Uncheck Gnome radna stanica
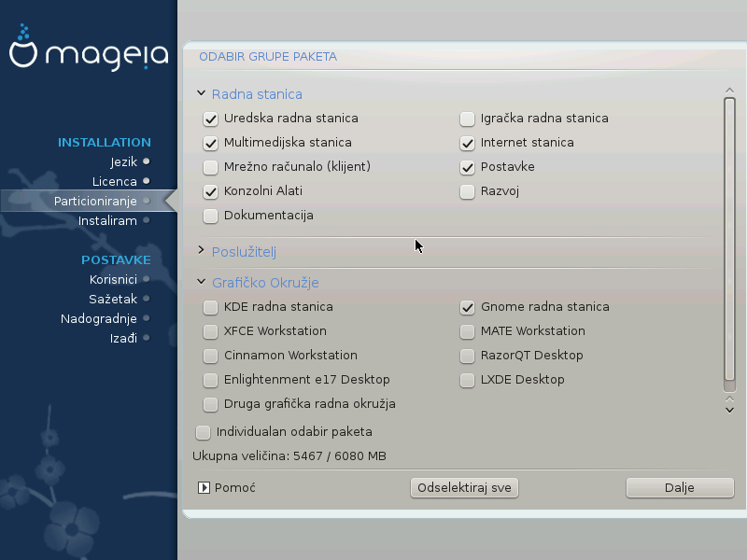 tap(467, 307)
